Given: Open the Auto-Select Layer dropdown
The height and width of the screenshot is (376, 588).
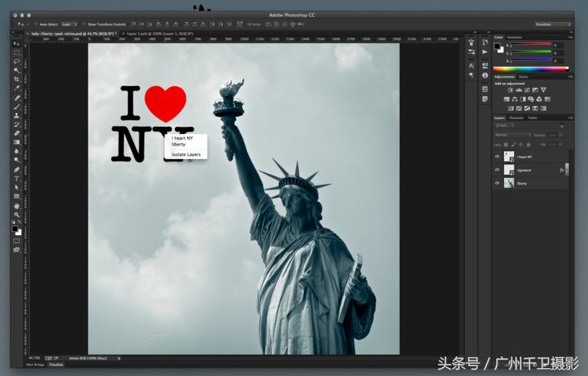Looking at the screenshot, I should tap(70, 24).
